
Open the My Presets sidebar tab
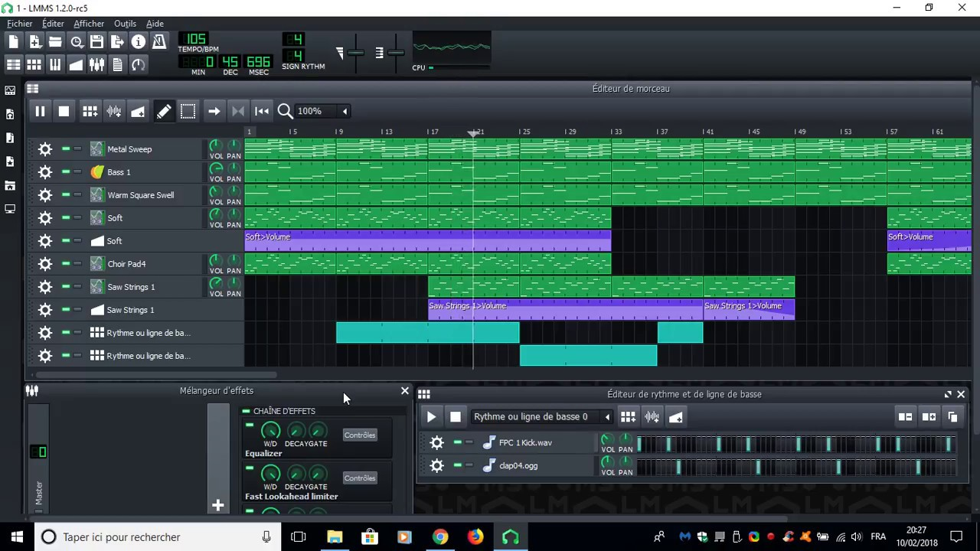pyautogui.click(x=10, y=161)
